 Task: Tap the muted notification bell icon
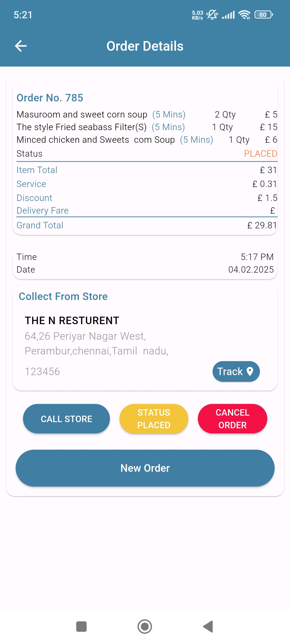(212, 15)
